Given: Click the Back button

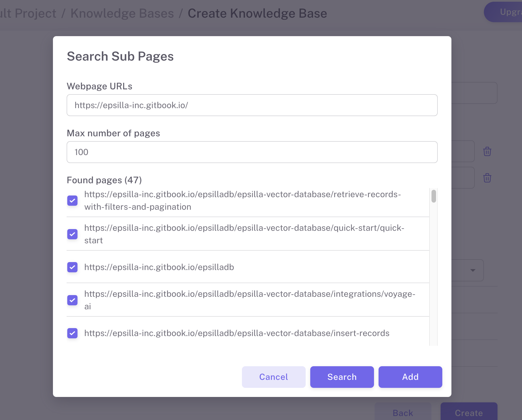Looking at the screenshot, I should click(x=403, y=413).
